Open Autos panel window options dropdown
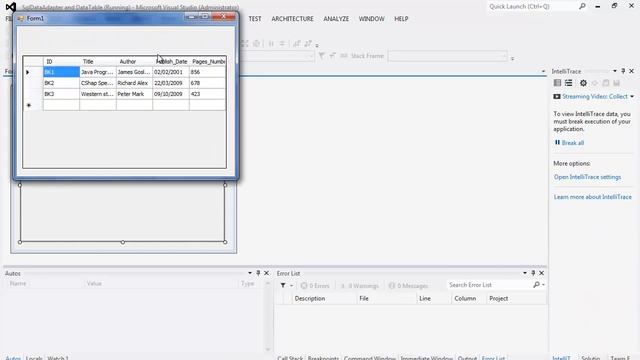Screen dimensions: 640x360 click(x=250, y=273)
